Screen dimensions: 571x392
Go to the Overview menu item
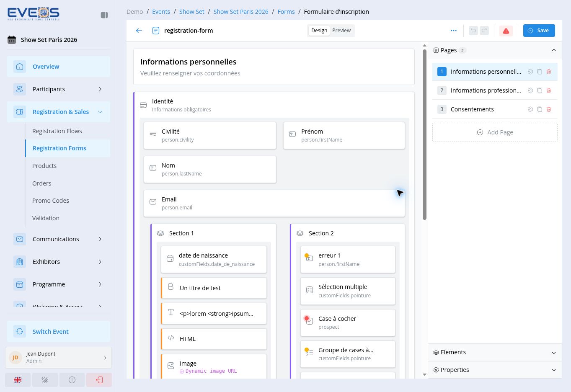(58, 67)
